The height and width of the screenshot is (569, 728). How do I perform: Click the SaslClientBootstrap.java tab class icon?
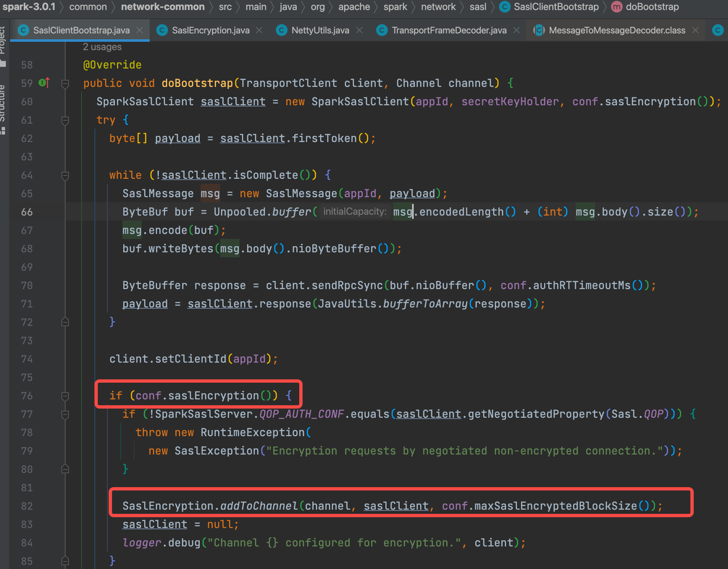pyautogui.click(x=23, y=30)
